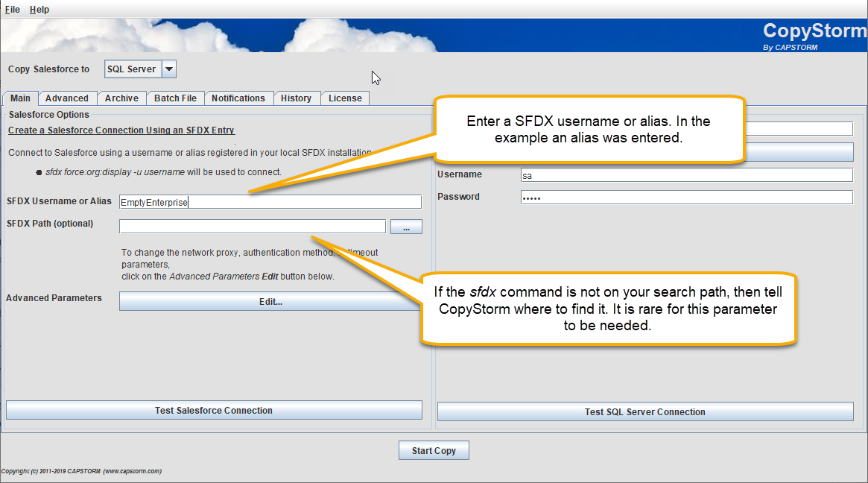The width and height of the screenshot is (868, 483).
Task: Switch to the Main tab
Action: pos(20,98)
